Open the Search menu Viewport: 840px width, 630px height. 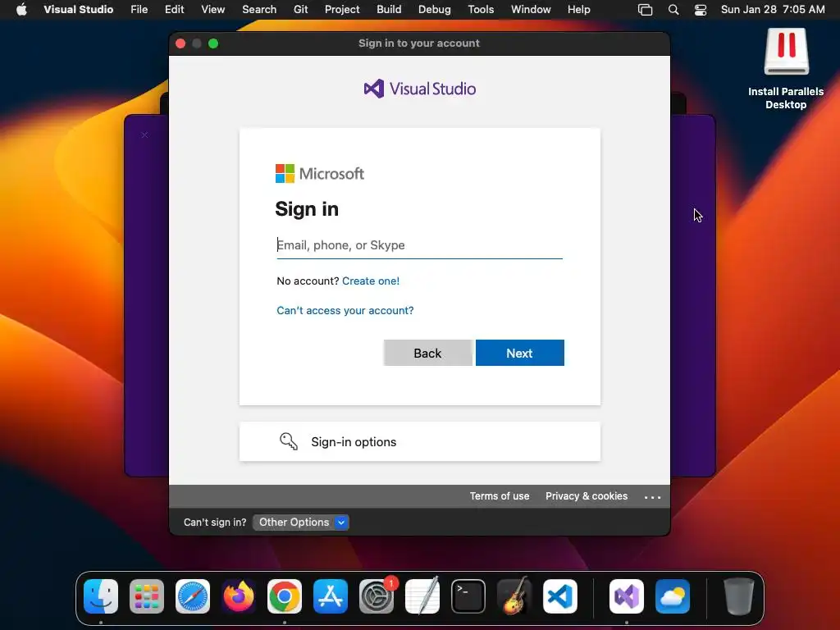click(259, 9)
